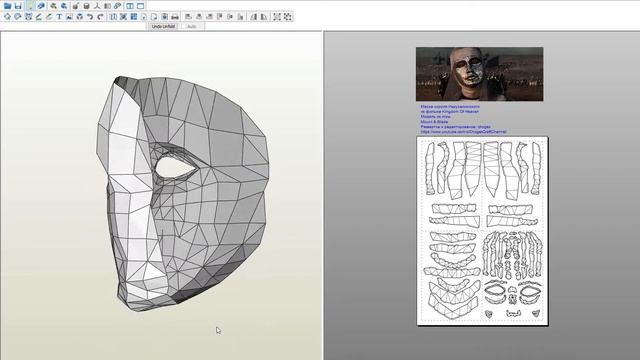Click the unfolded pattern page in 2D view
This screenshot has width=640, height=360.
482,231
